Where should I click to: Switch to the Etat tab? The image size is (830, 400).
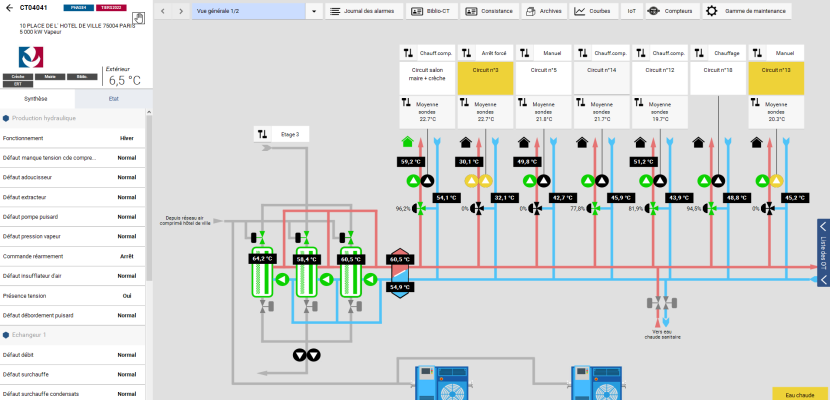pos(114,99)
